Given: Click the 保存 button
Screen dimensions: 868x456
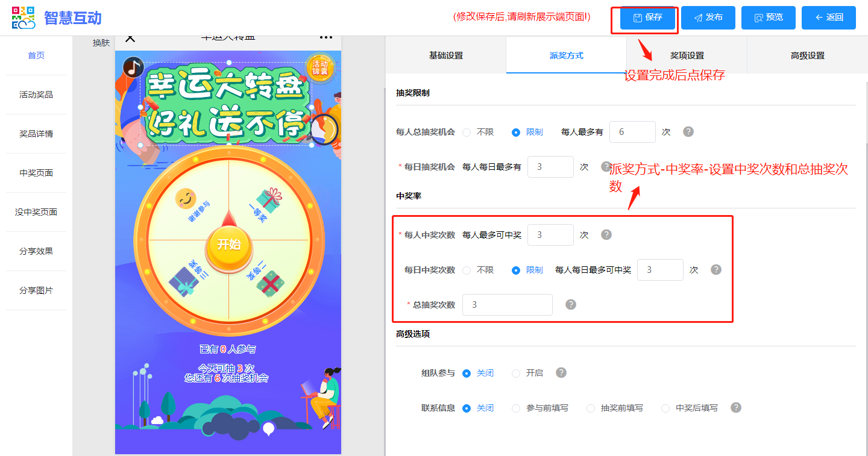Looking at the screenshot, I should pyautogui.click(x=648, y=17).
